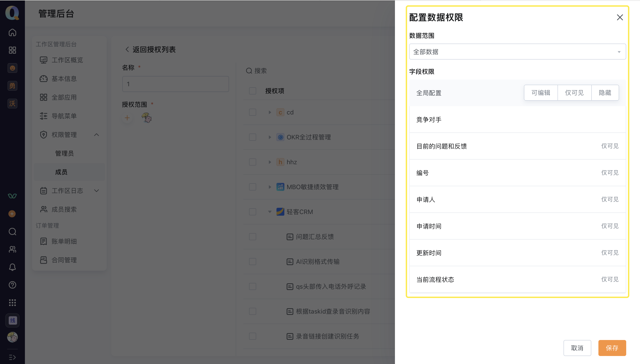Click the Q logo at top left

12,13
